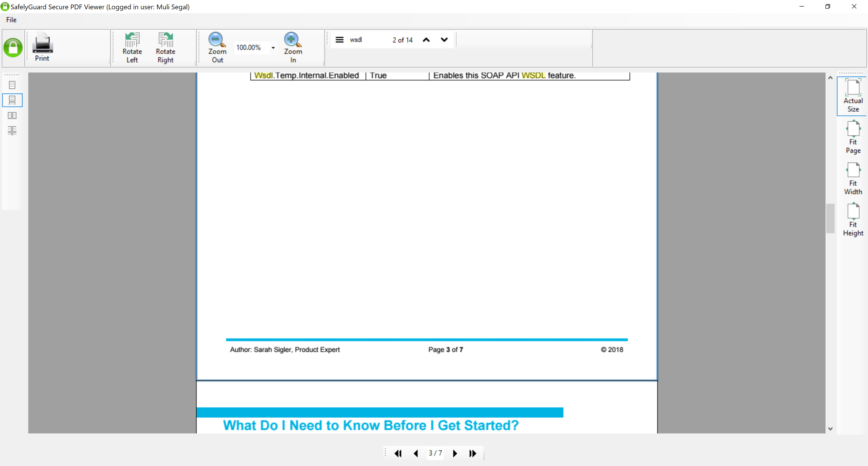
Task: Open the zoom percentage dropdown
Action: (x=273, y=48)
